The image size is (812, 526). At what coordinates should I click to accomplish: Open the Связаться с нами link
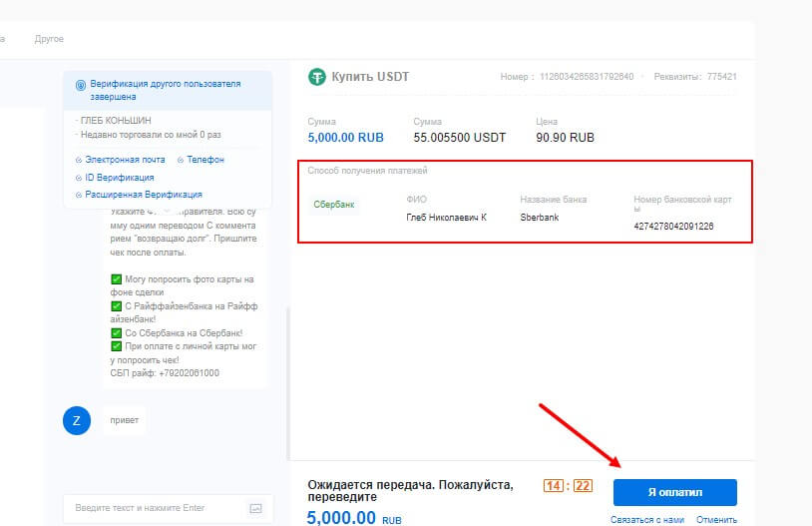click(x=647, y=519)
